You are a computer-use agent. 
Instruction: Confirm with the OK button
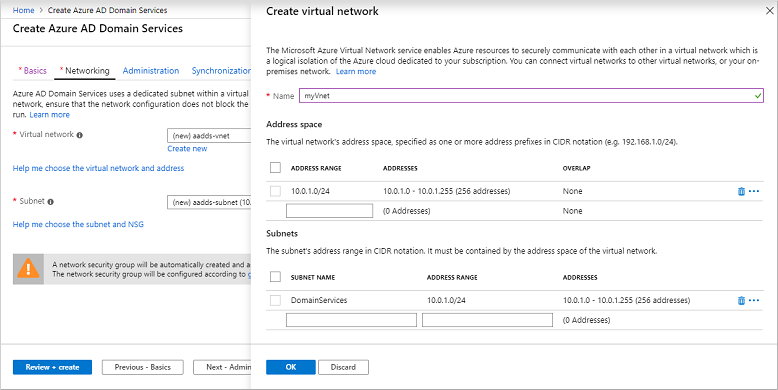tap(291, 367)
